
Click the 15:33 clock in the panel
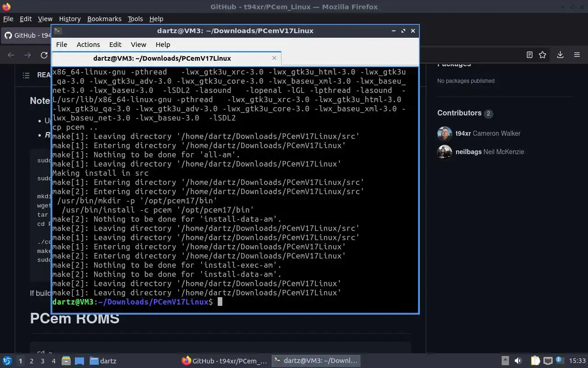[x=577, y=361]
